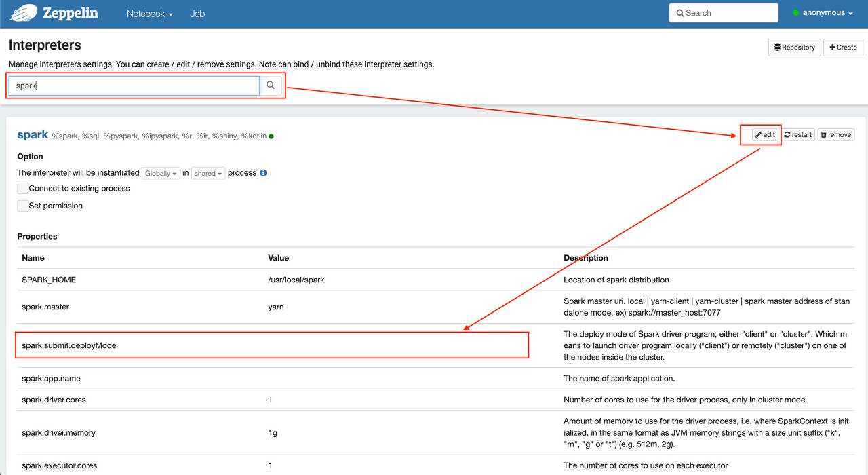
Task: Toggle the Set permission checkbox
Action: tap(23, 206)
